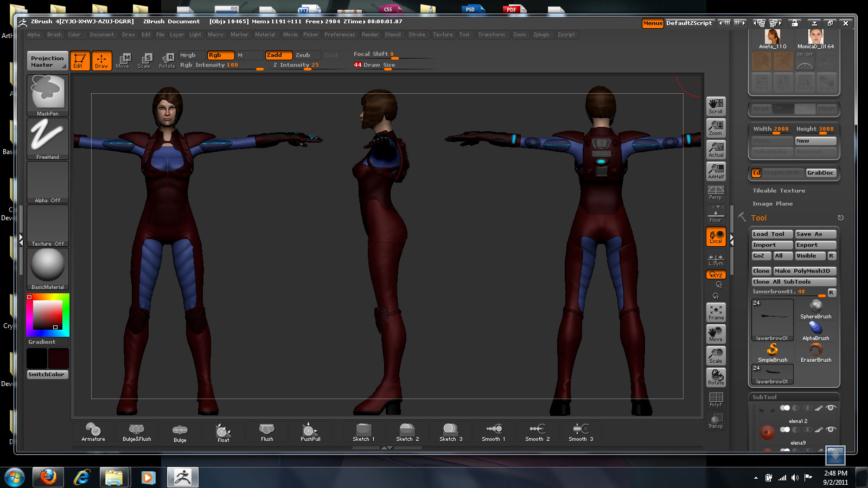Select the Flush brush
The image size is (868, 488).
point(267,432)
